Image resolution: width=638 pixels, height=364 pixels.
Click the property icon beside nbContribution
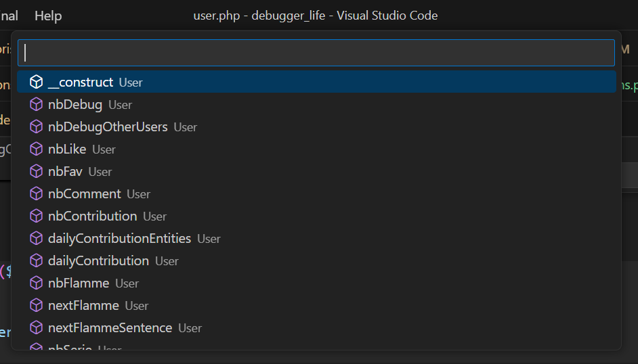(36, 216)
